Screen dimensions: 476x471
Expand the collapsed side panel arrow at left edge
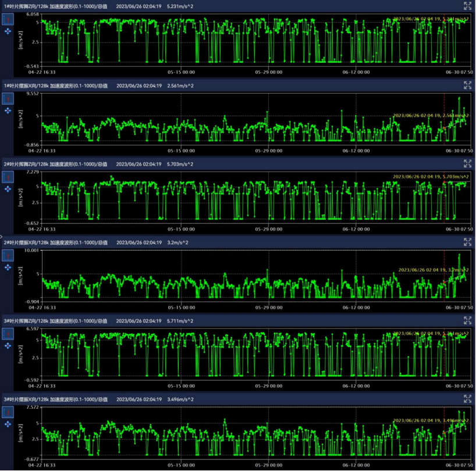click(x=1, y=236)
